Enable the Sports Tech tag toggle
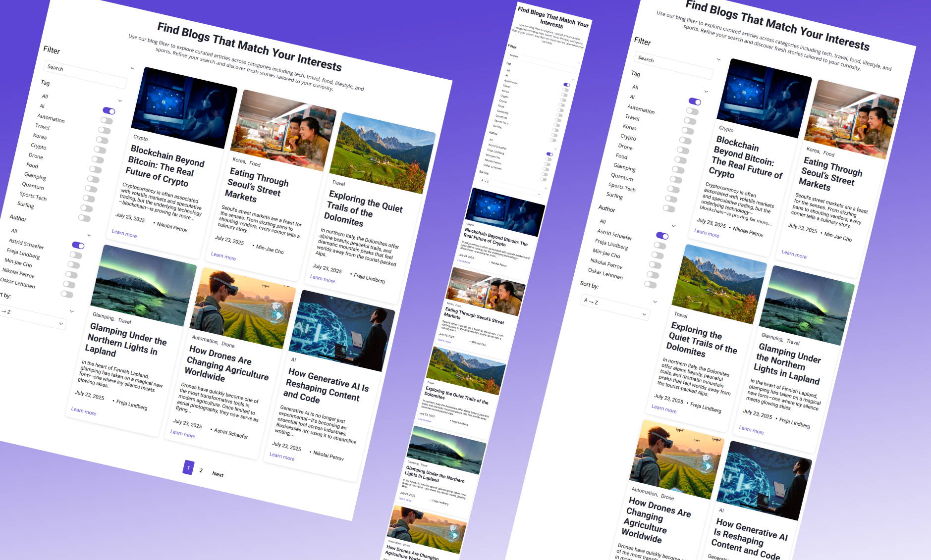The image size is (931, 560). 89,198
